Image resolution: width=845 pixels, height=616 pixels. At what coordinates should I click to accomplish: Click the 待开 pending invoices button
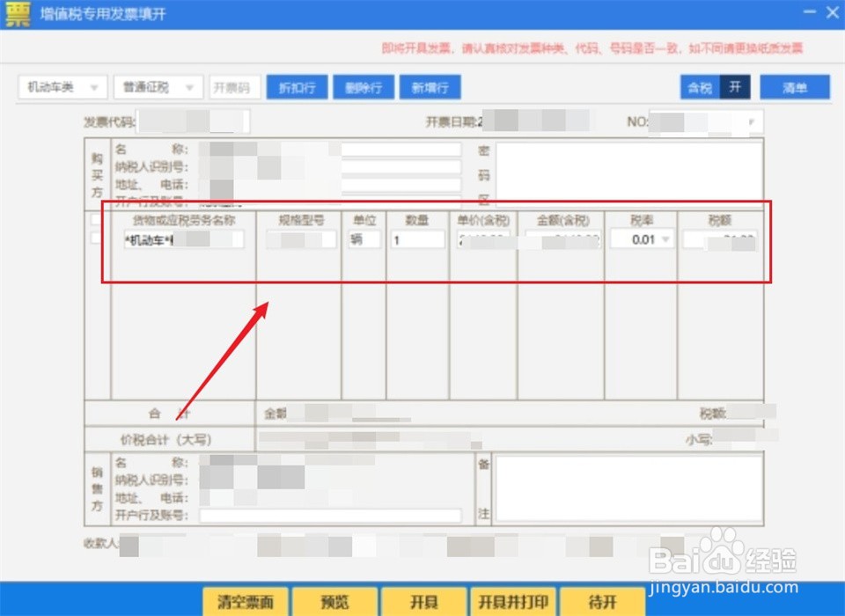click(x=603, y=602)
